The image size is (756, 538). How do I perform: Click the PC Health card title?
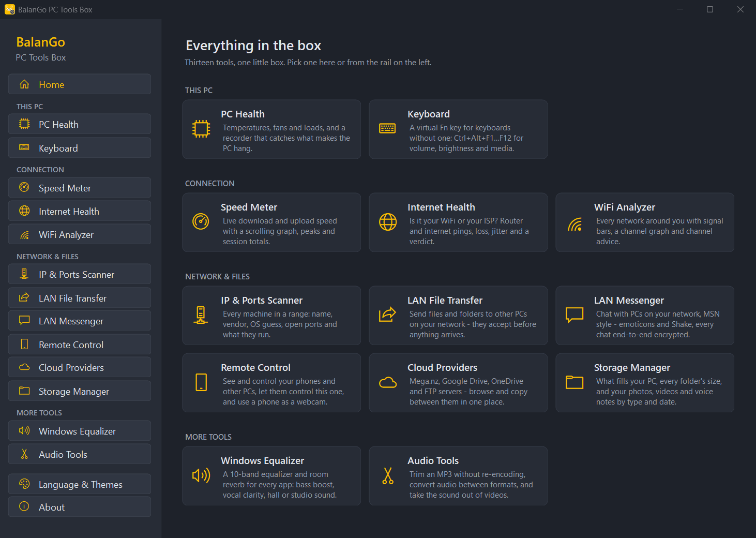tap(243, 114)
